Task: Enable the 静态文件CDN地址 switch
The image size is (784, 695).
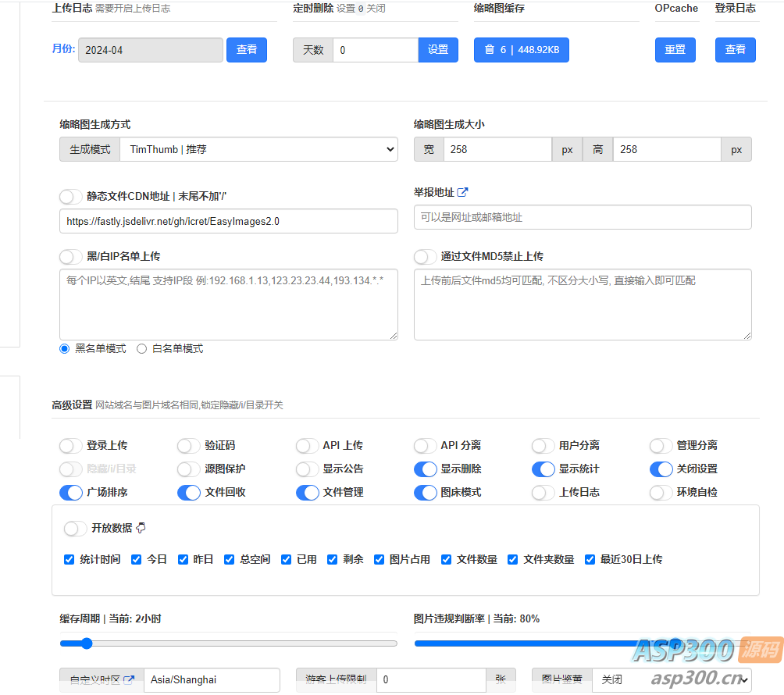Action: (x=71, y=197)
